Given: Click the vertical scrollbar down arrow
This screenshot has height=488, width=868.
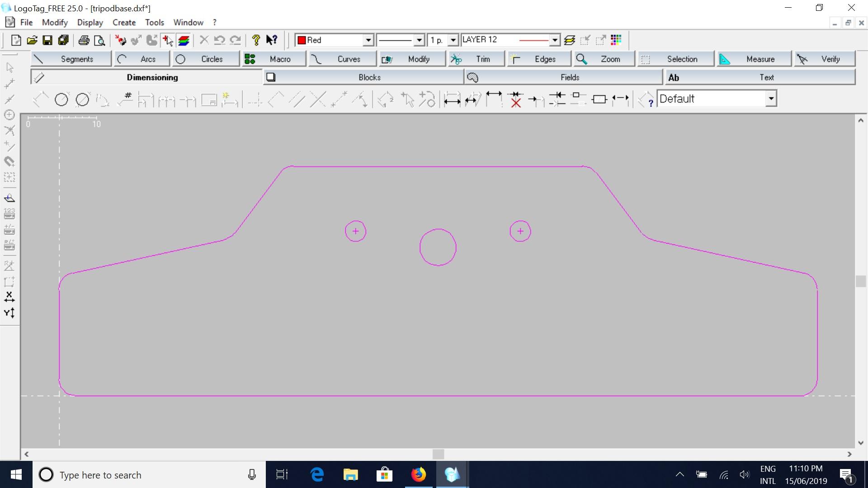Looking at the screenshot, I should point(861,443).
